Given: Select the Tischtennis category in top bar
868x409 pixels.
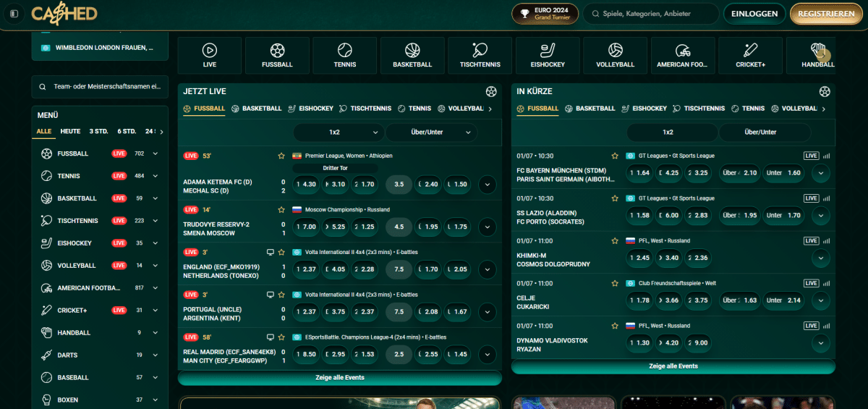Looking at the screenshot, I should click(480, 55).
